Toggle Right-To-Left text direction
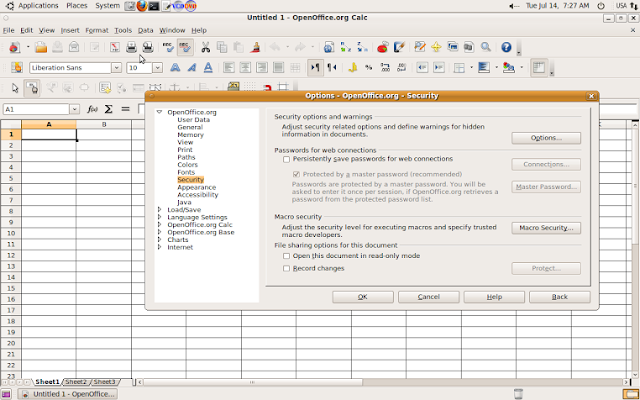Screen dimensions: 640x400 (x=332, y=68)
